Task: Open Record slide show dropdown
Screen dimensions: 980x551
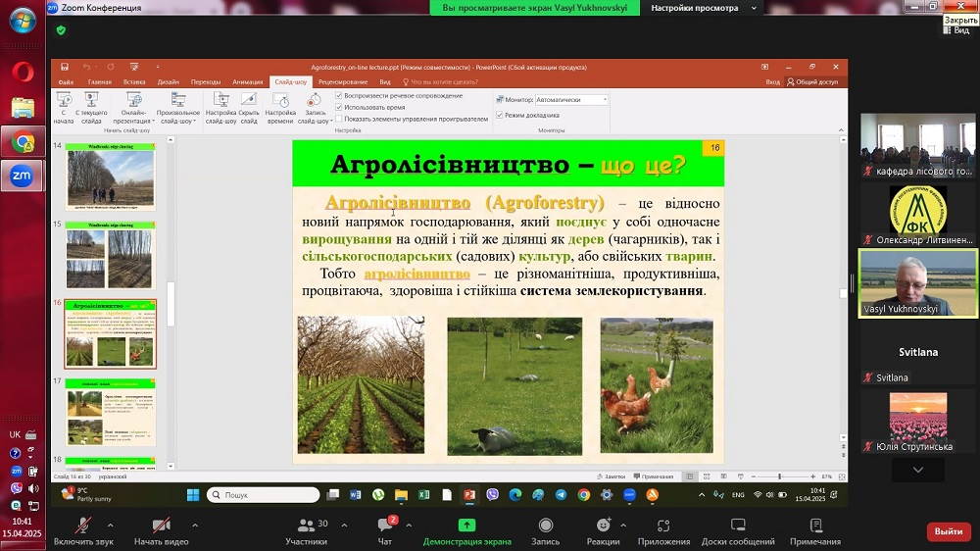Action: pos(315,108)
